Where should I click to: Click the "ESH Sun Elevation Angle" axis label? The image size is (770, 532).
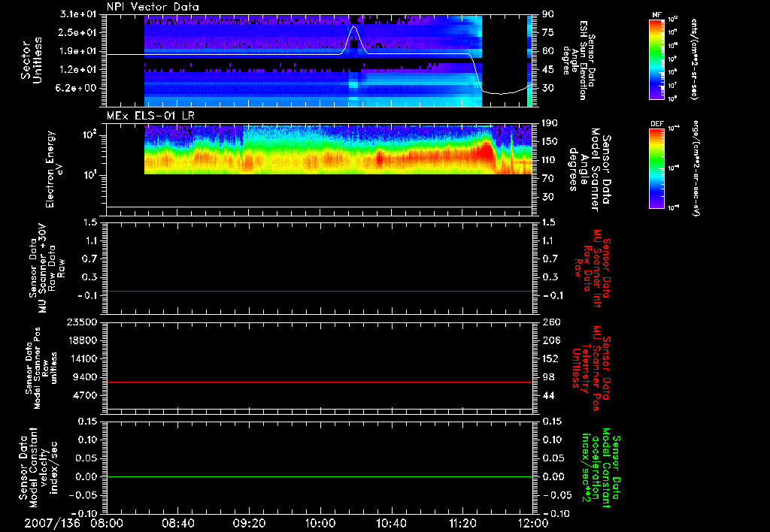click(x=578, y=60)
